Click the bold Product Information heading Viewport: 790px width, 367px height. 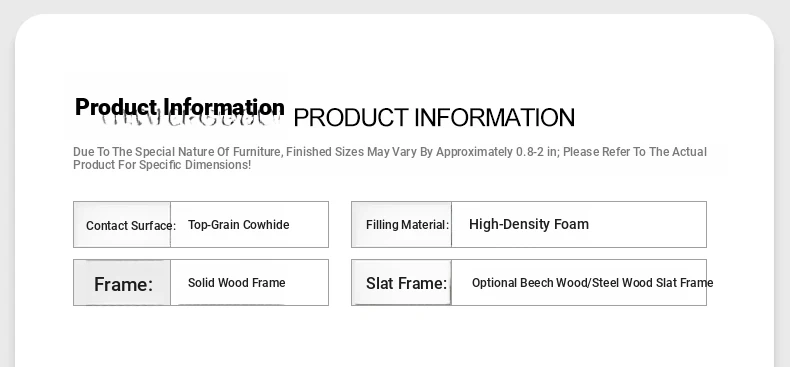[180, 107]
